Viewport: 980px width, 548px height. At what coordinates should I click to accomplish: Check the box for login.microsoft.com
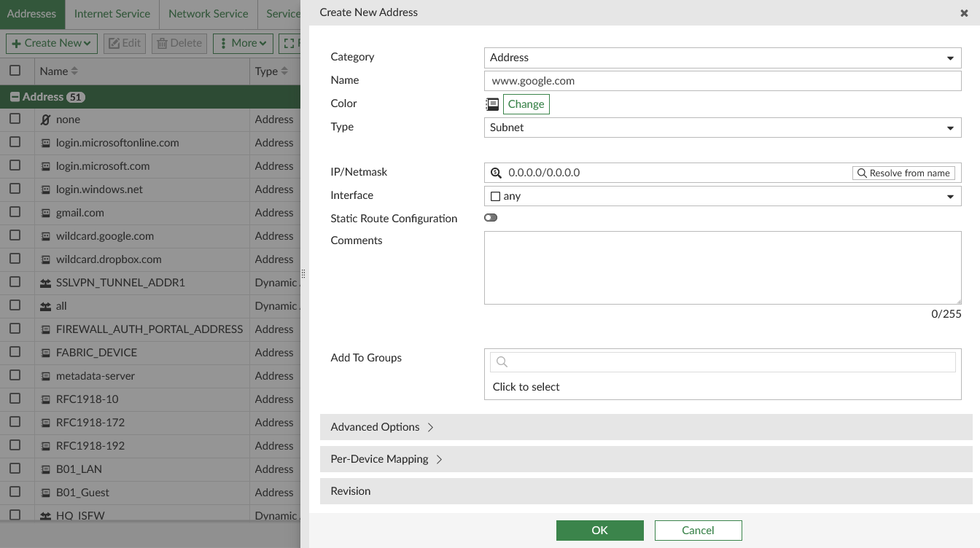click(15, 166)
